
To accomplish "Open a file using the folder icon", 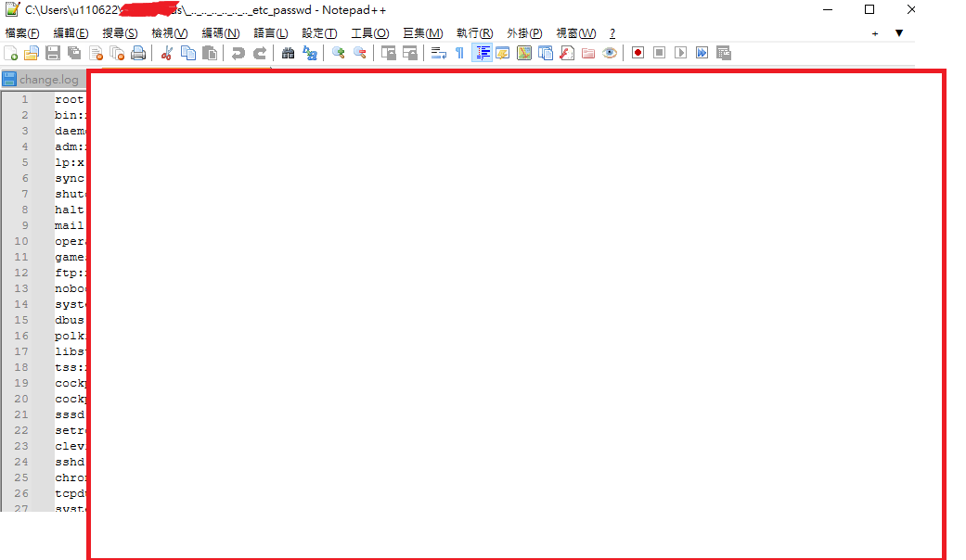I will coord(32,53).
